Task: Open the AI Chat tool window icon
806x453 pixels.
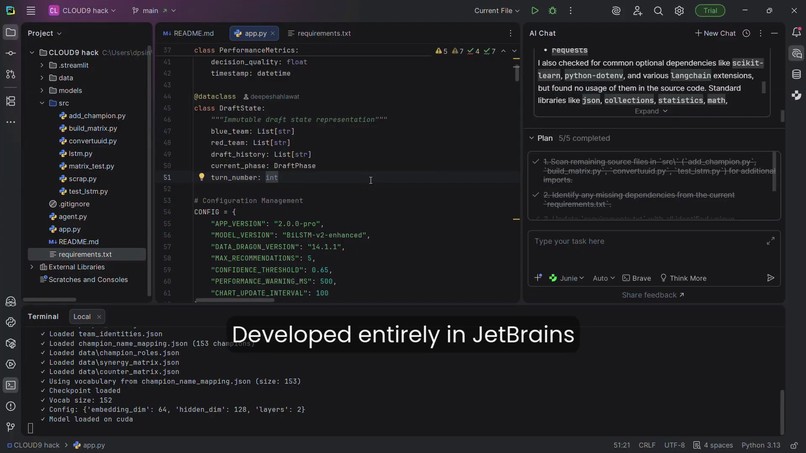Action: point(796,53)
